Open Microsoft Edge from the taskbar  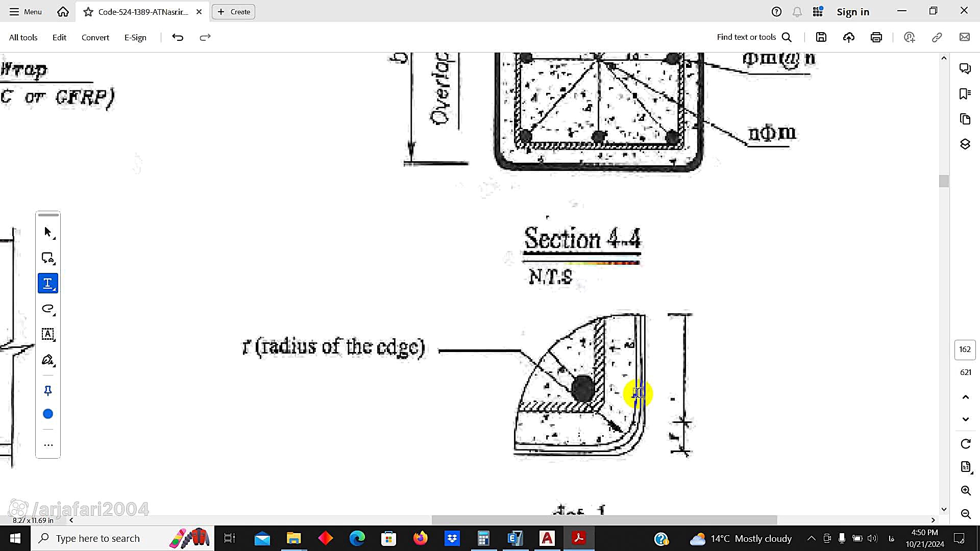(357, 538)
